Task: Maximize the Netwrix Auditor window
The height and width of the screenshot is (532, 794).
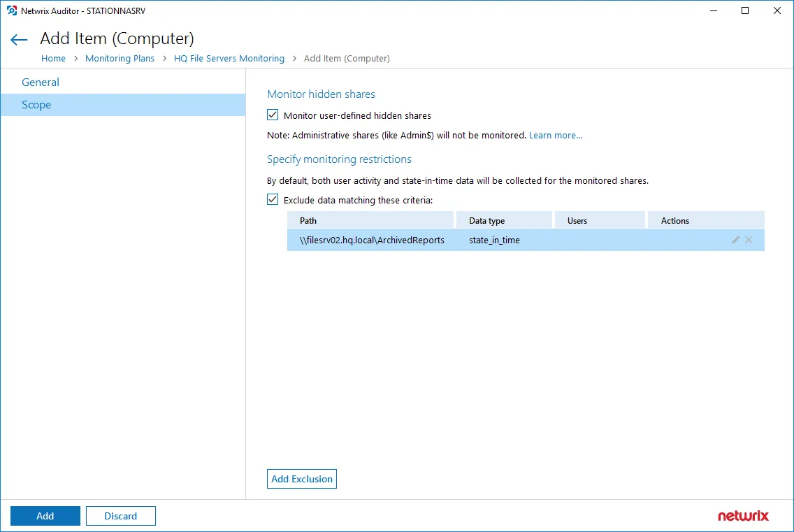Action: (x=745, y=10)
